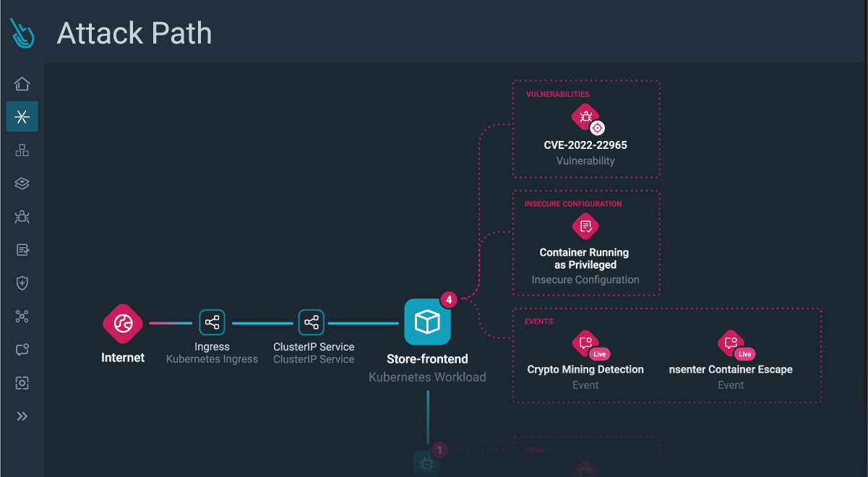The width and height of the screenshot is (868, 477).
Task: Click the network topology icon in the sidebar
Action: [22, 150]
